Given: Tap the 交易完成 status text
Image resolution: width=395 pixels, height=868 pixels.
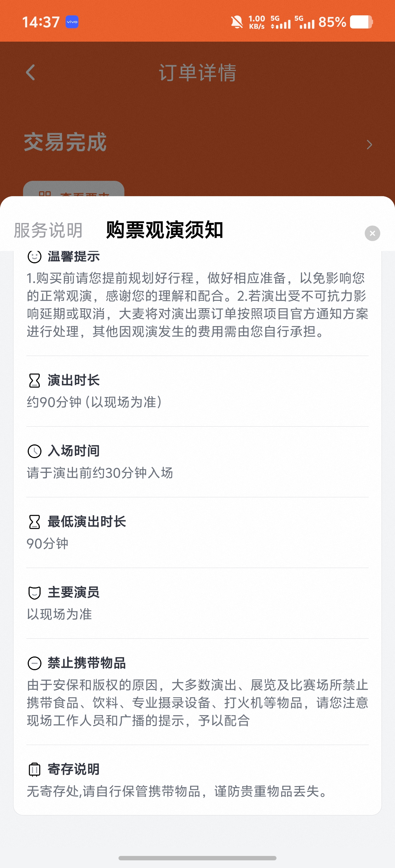Looking at the screenshot, I should point(65,142).
